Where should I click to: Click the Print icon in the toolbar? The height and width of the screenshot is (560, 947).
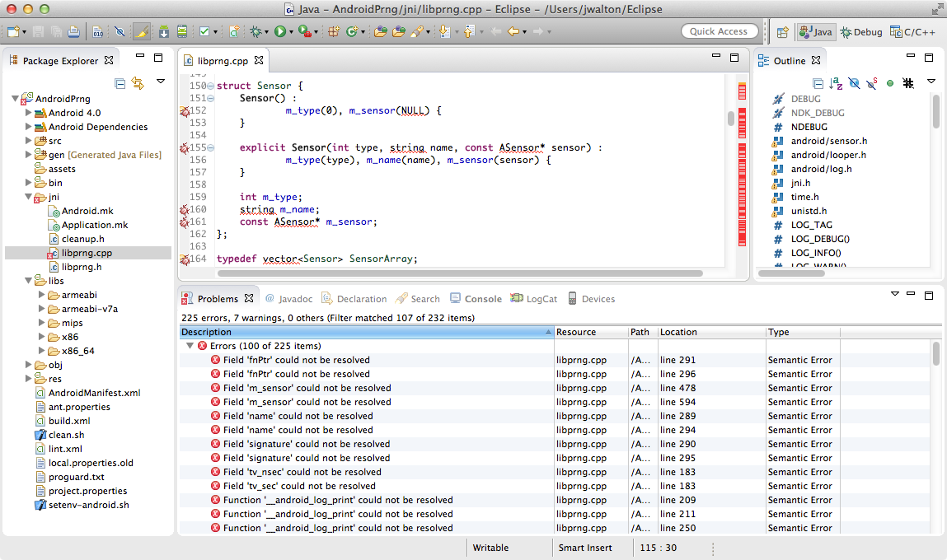(x=74, y=32)
